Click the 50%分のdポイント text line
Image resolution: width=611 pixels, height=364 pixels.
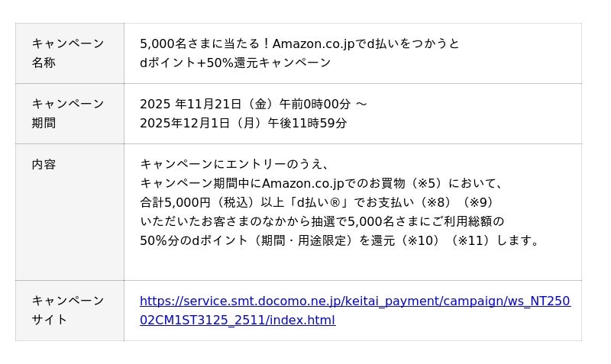coord(340,240)
